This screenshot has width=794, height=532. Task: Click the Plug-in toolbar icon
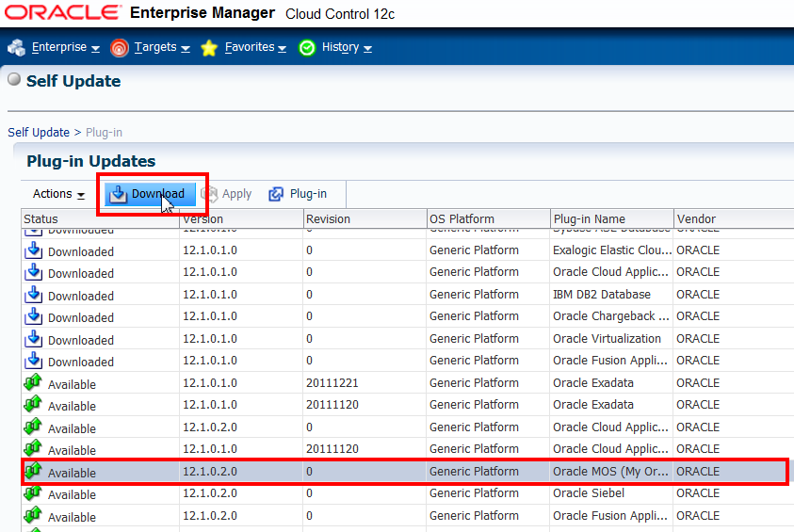276,194
